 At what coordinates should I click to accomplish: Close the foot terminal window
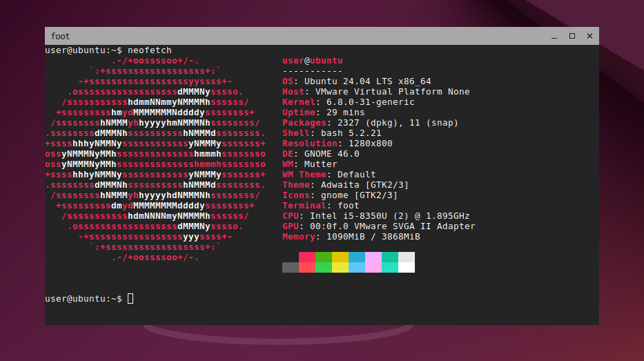[x=589, y=36]
